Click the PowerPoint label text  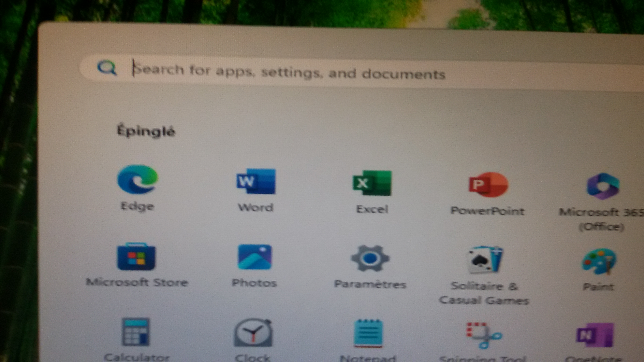tap(487, 211)
